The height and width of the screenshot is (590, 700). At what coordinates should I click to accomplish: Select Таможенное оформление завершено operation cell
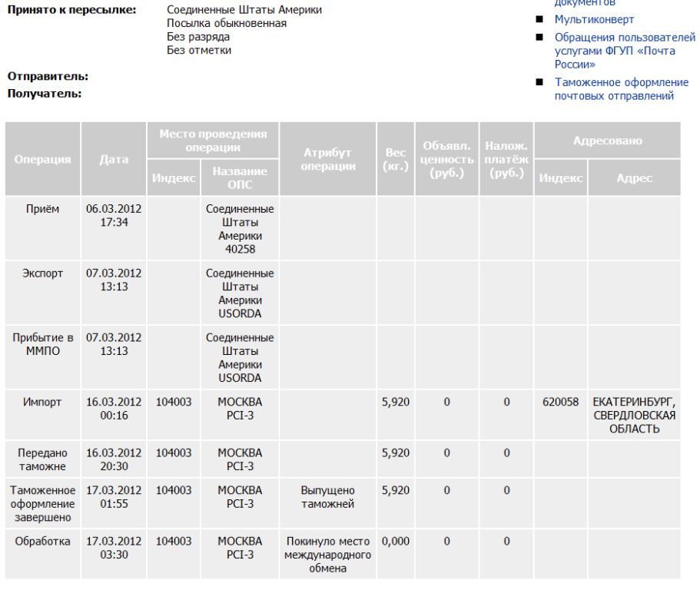42,503
